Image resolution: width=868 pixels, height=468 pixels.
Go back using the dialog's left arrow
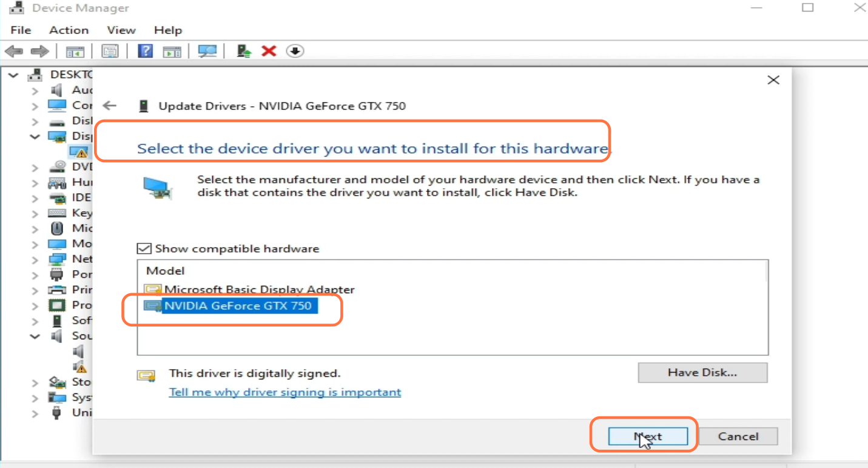(x=109, y=106)
